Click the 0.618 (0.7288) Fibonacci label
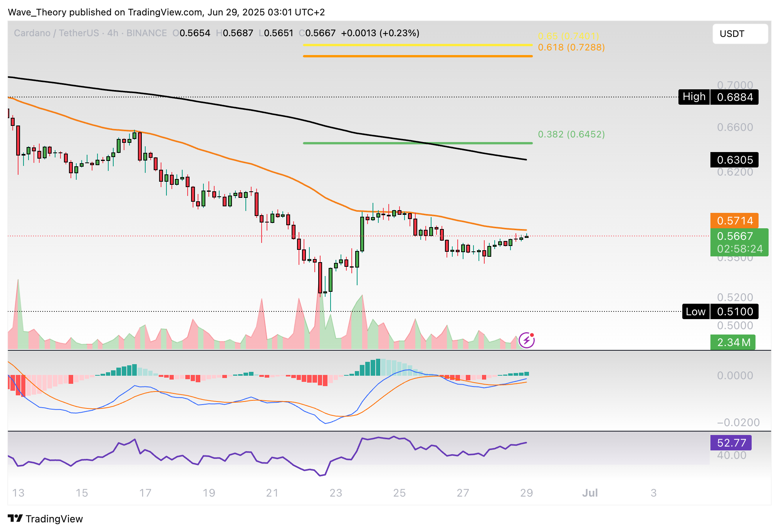The image size is (779, 532). point(571,47)
